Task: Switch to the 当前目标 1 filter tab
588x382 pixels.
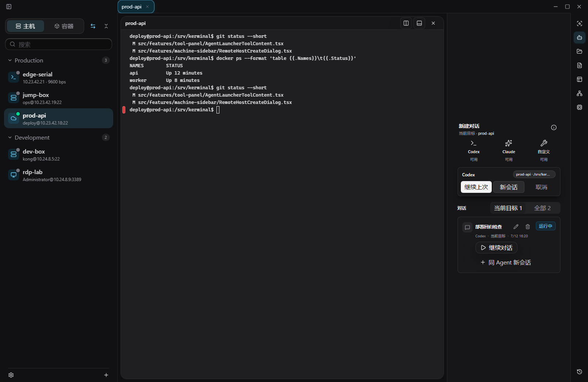Action: click(508, 208)
